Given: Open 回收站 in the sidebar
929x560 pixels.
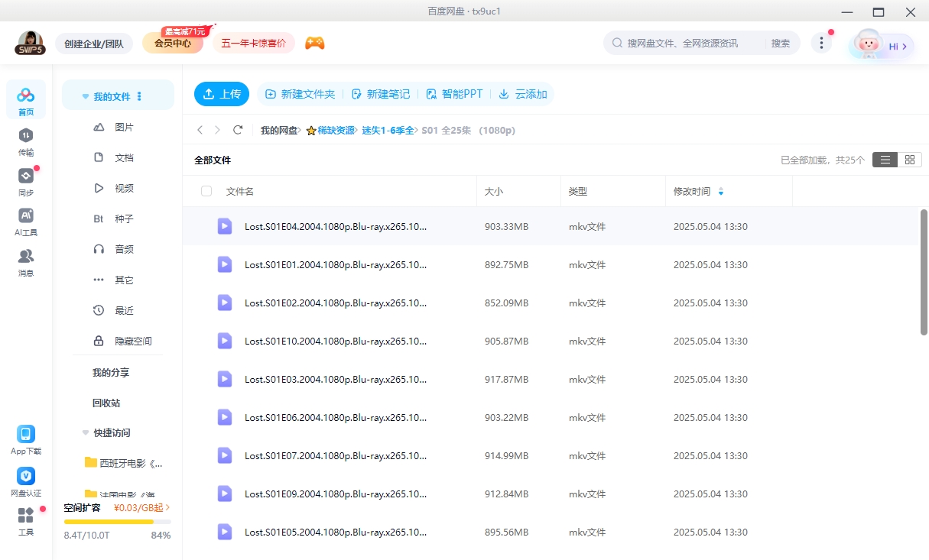Looking at the screenshot, I should (106, 403).
